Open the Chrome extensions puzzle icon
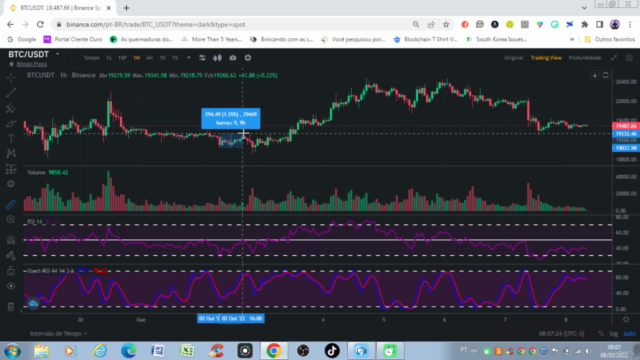 (x=584, y=24)
